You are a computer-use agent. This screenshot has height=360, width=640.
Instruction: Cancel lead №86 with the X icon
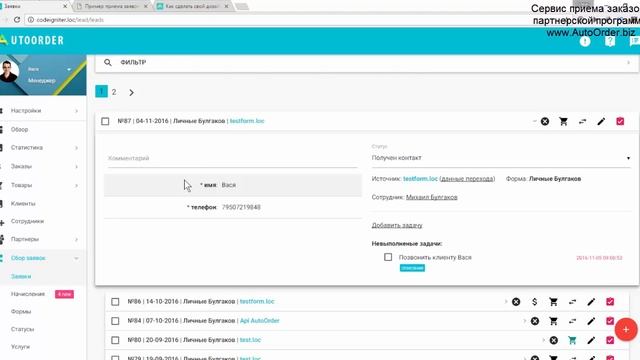516,302
